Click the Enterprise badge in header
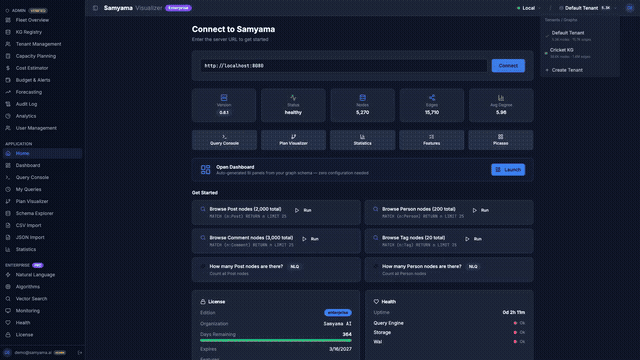This screenshot has width=640, height=360. pos(178,8)
